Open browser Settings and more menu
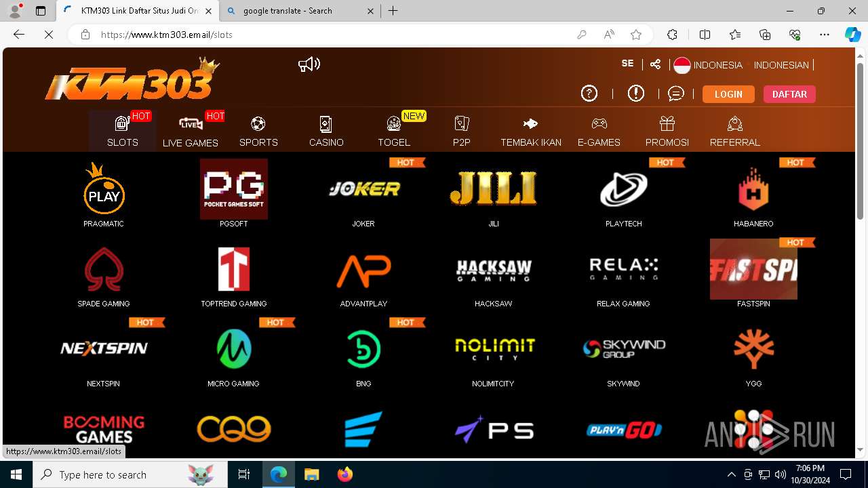 pyautogui.click(x=825, y=35)
